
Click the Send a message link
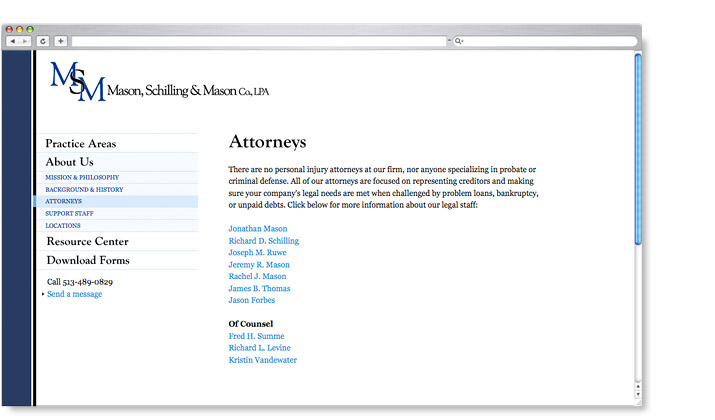(74, 294)
